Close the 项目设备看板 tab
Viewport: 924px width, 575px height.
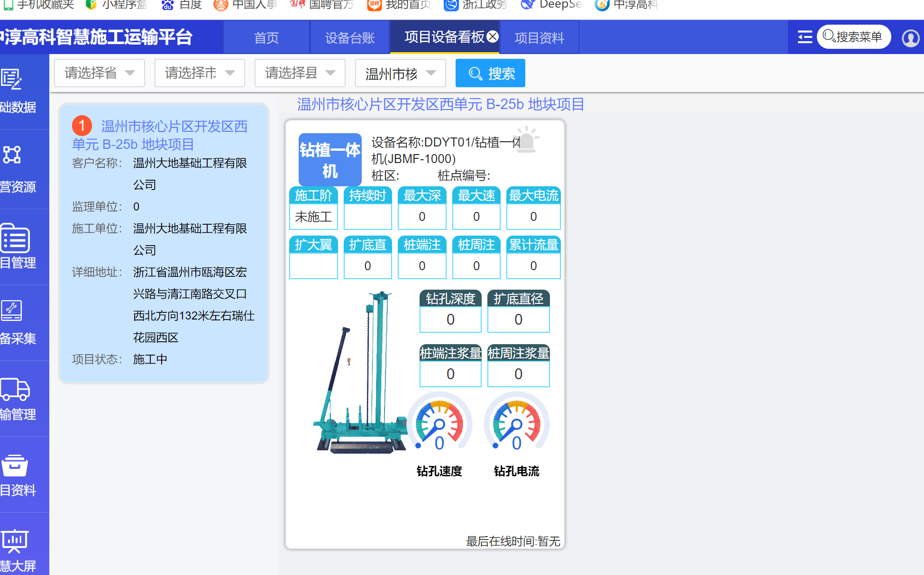point(493,37)
